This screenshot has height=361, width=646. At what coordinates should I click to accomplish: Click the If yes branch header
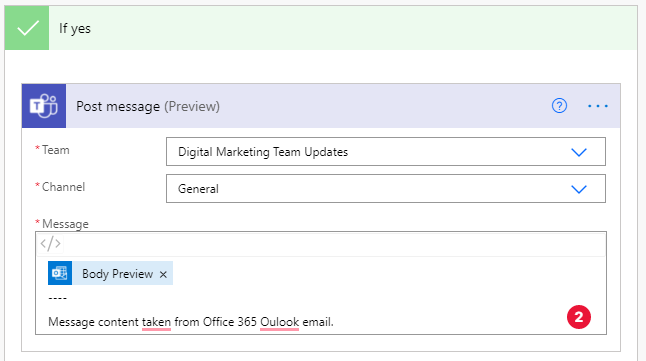(x=321, y=28)
